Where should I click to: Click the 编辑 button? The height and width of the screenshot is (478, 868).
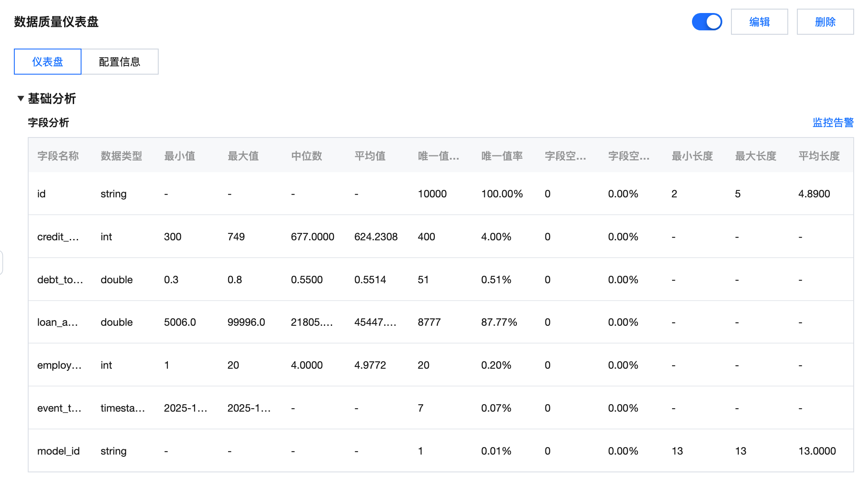759,22
